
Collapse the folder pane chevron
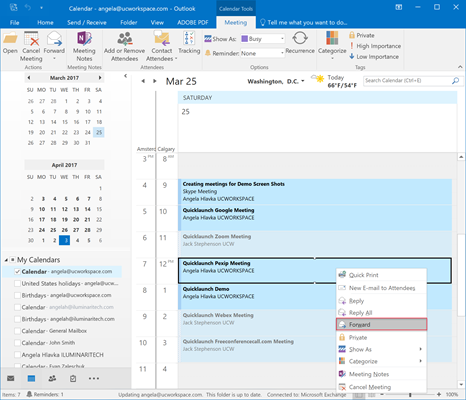coord(126,76)
